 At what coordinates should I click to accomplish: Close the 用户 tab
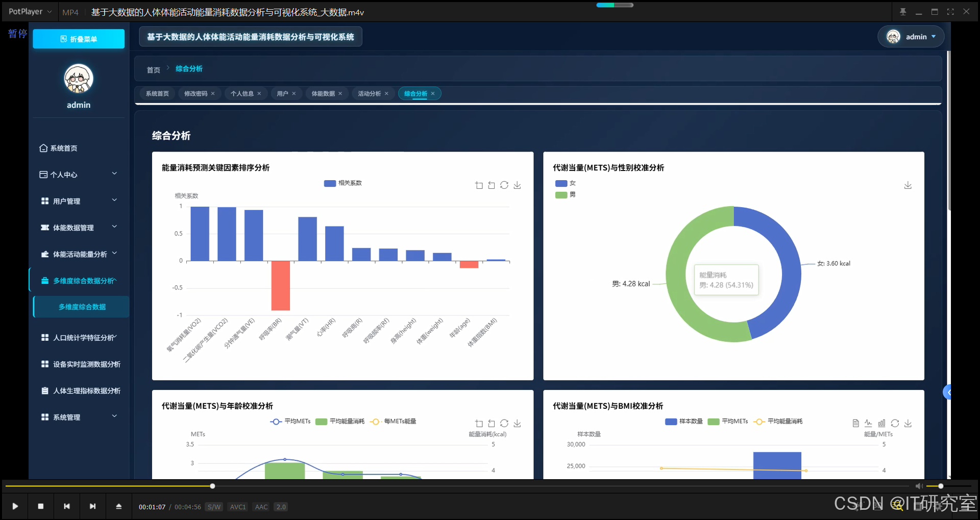(294, 93)
